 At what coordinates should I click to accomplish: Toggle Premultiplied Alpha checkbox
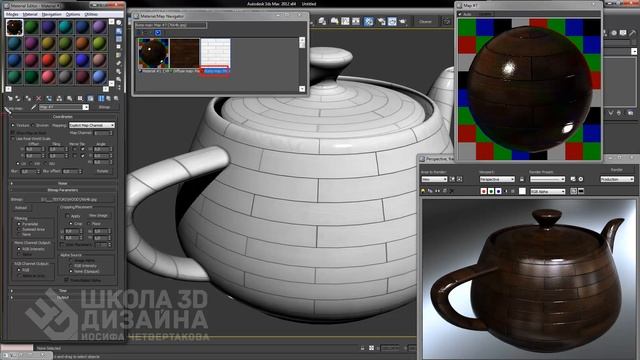tap(66, 280)
